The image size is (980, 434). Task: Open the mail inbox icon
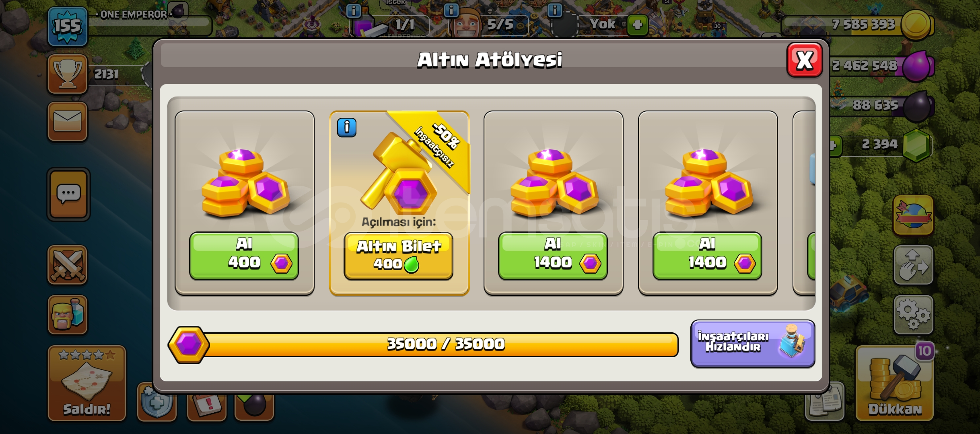[67, 121]
